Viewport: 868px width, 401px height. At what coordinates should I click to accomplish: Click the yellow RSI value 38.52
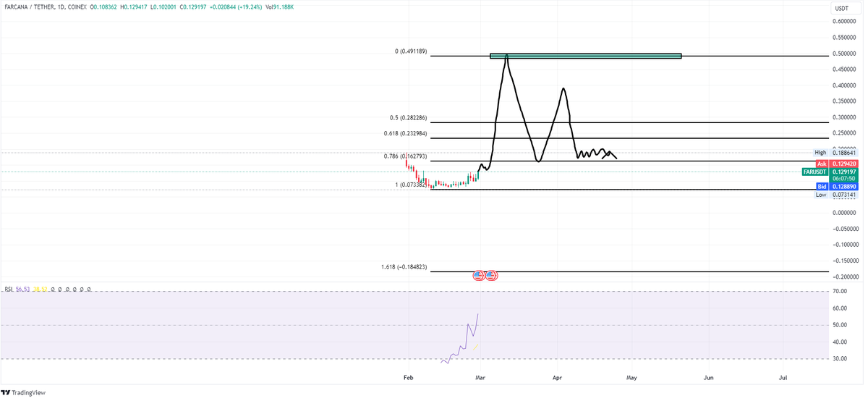[42, 289]
